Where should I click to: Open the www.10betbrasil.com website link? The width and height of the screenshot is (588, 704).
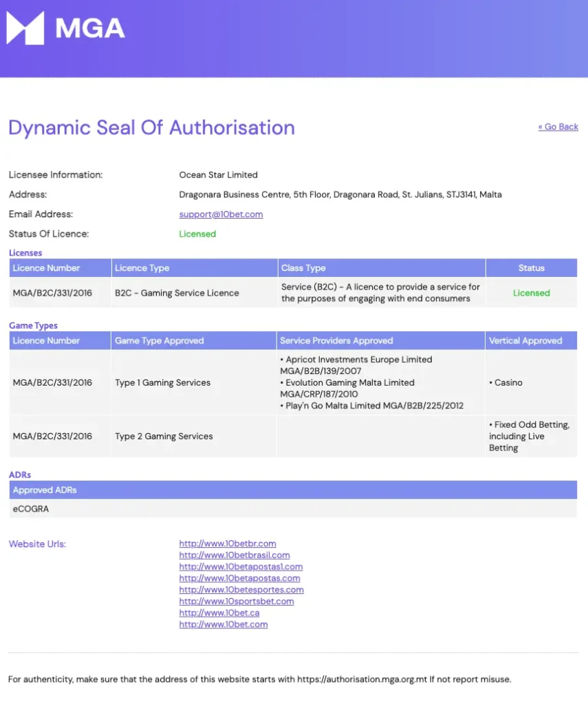235,555
